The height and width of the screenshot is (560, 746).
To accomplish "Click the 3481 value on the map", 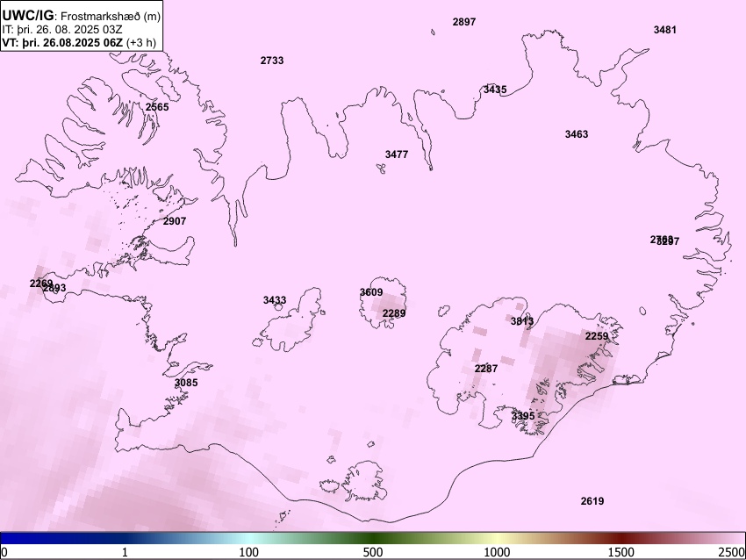I will tap(664, 30).
